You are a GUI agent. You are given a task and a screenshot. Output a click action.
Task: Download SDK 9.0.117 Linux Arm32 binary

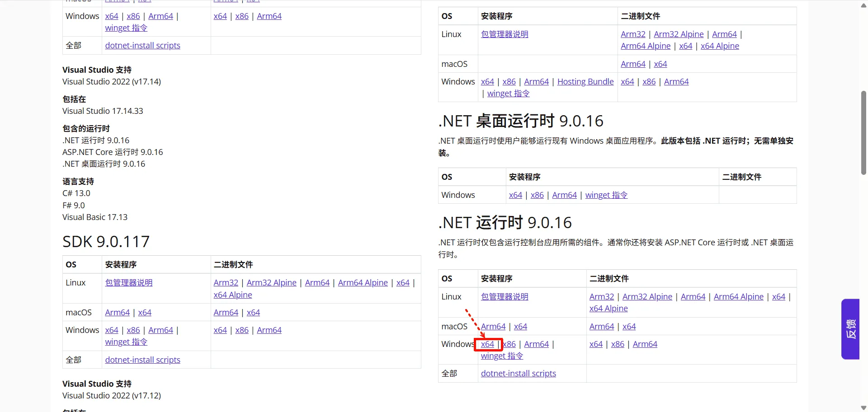[x=226, y=283]
